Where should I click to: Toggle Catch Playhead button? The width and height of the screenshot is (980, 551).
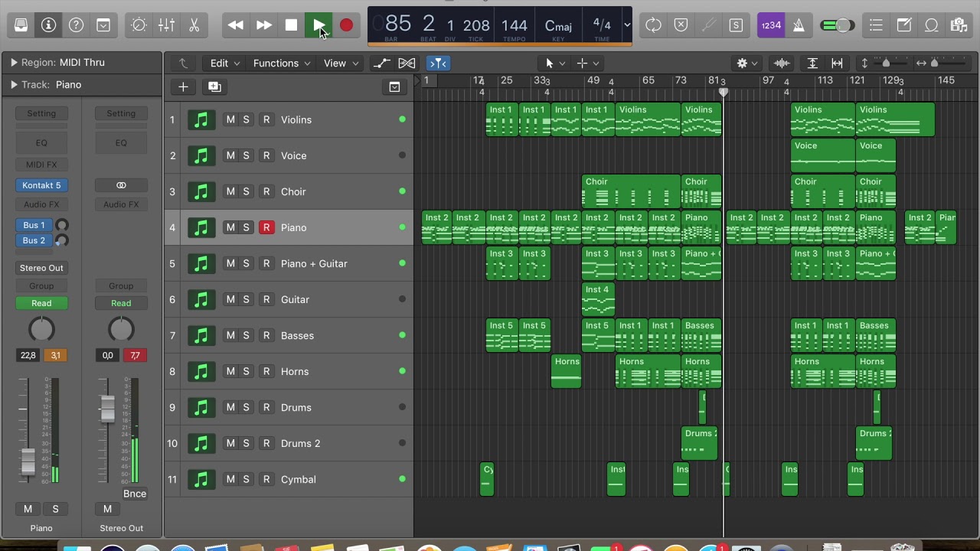[438, 63]
